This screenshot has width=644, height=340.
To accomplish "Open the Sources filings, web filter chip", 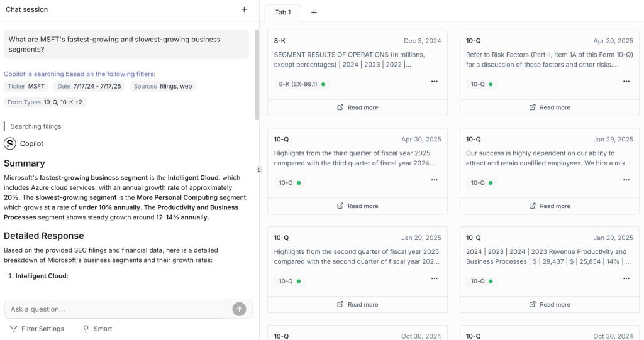I will coord(163,86).
